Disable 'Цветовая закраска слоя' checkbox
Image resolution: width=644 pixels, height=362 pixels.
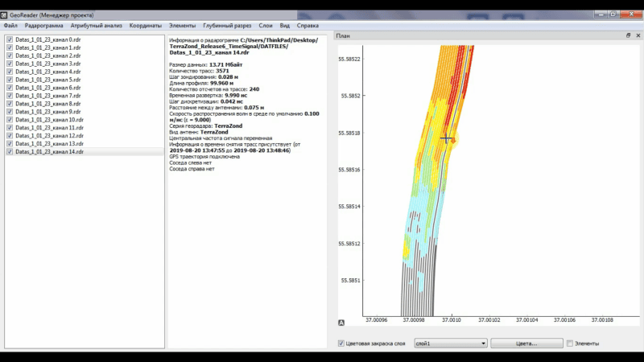click(341, 343)
